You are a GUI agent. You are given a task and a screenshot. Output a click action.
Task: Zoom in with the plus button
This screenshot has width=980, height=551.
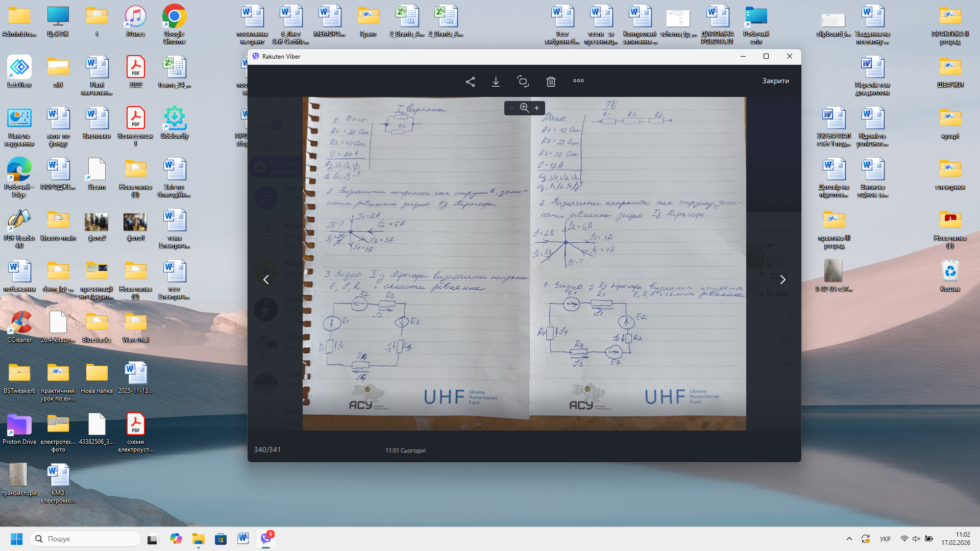(x=536, y=108)
